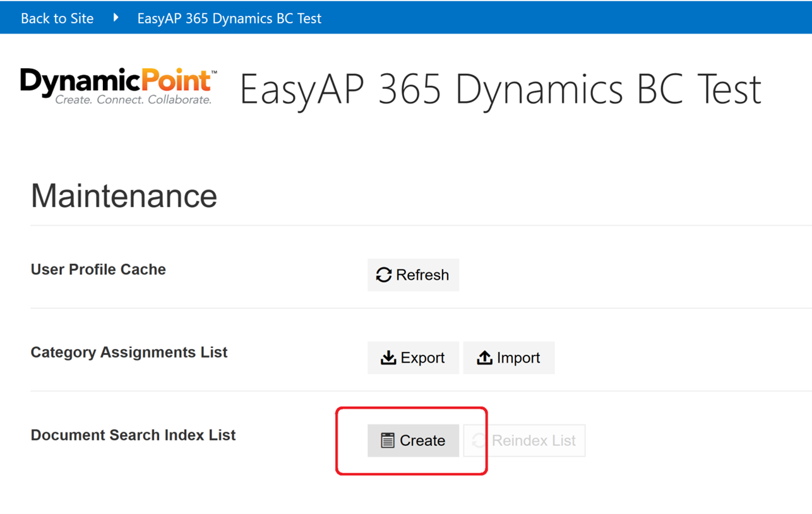Screen dimensions: 812x514
Task: Select the User Profile Cache label
Action: click(98, 270)
